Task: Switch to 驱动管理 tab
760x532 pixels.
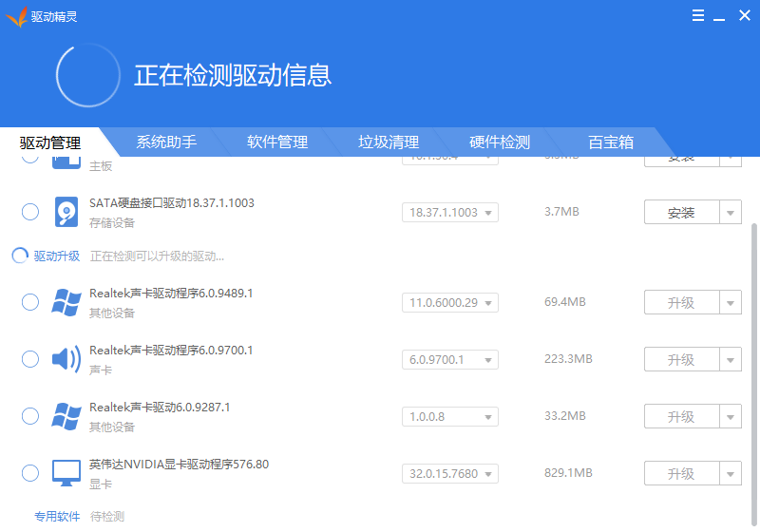Action: click(x=50, y=142)
